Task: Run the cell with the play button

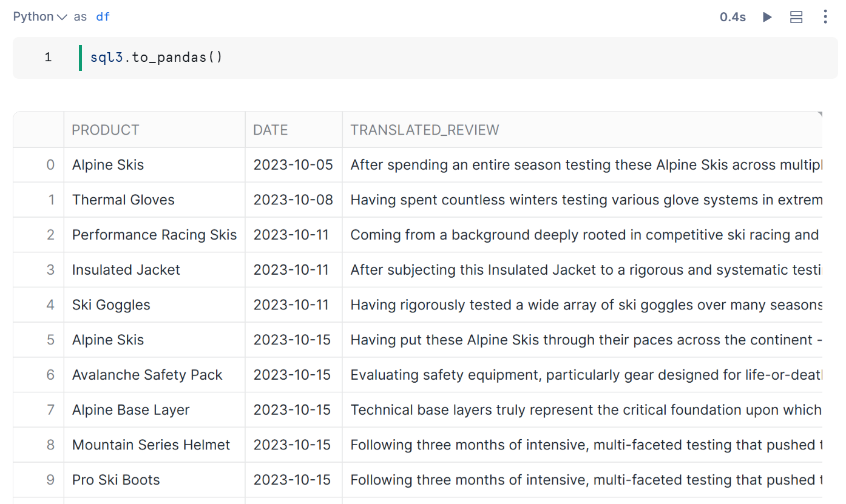Action: coord(767,17)
